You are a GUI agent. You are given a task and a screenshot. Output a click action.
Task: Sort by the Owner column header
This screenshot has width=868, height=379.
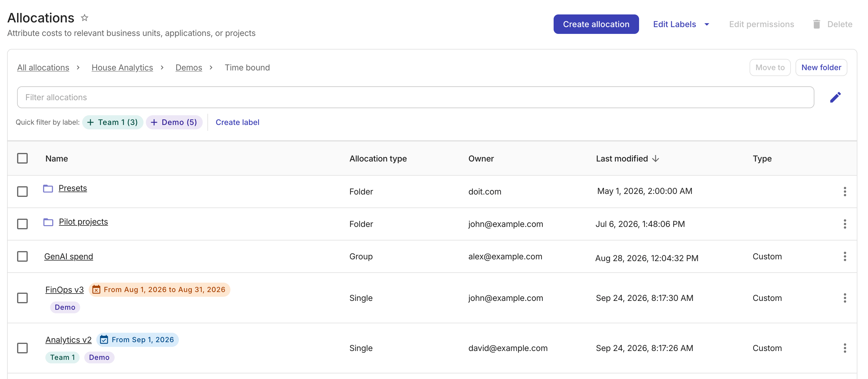[x=481, y=159]
